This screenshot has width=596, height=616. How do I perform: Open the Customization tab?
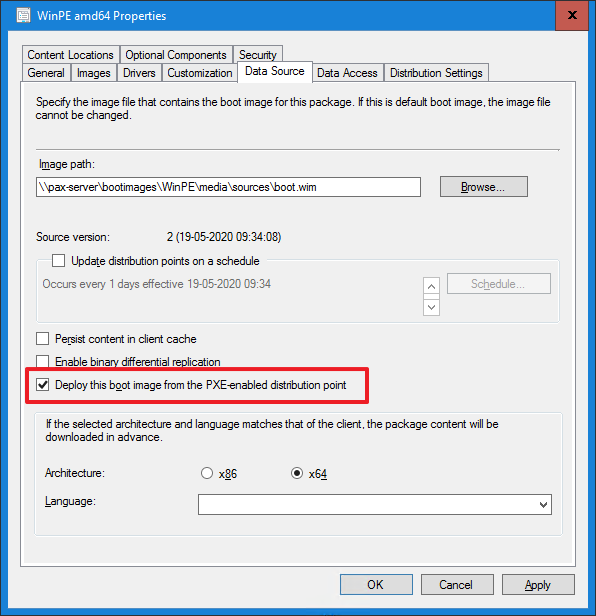[x=200, y=73]
